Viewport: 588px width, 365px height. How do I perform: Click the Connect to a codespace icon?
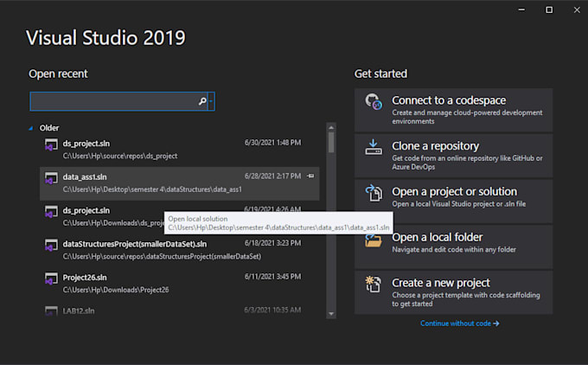coord(374,103)
